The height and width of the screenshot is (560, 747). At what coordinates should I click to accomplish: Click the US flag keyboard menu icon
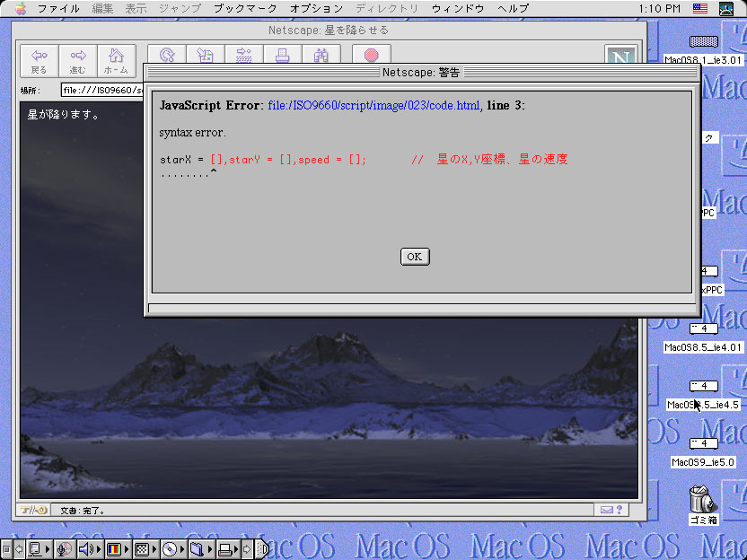pos(699,9)
